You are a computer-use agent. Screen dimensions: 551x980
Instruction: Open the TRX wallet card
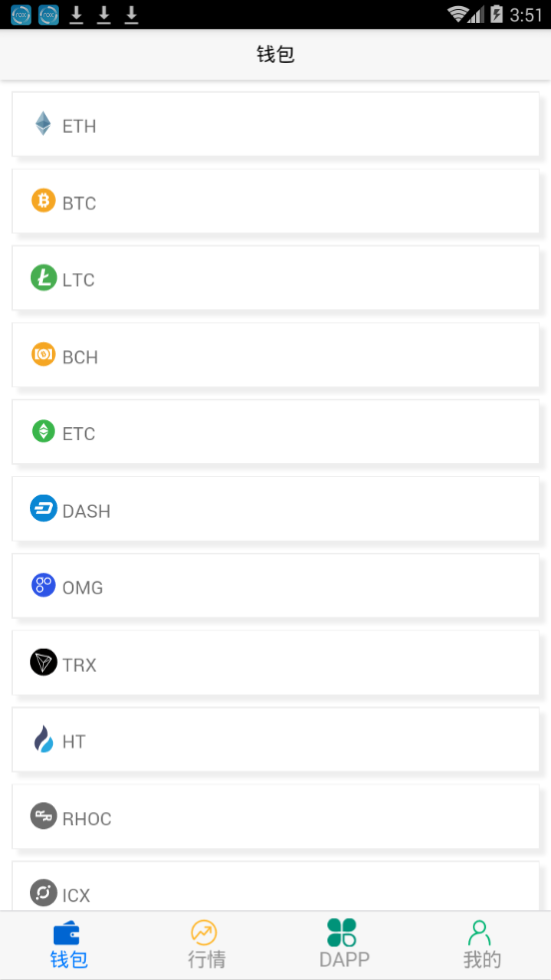[x=275, y=663]
